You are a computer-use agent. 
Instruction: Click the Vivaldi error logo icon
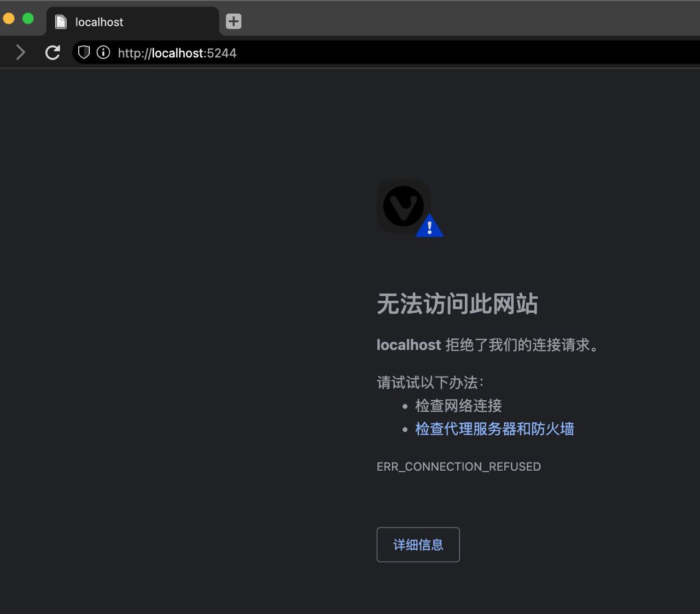click(410, 208)
